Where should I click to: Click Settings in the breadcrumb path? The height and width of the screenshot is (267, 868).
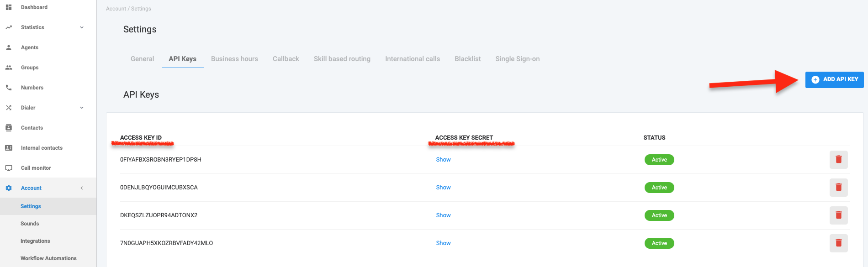(x=142, y=8)
